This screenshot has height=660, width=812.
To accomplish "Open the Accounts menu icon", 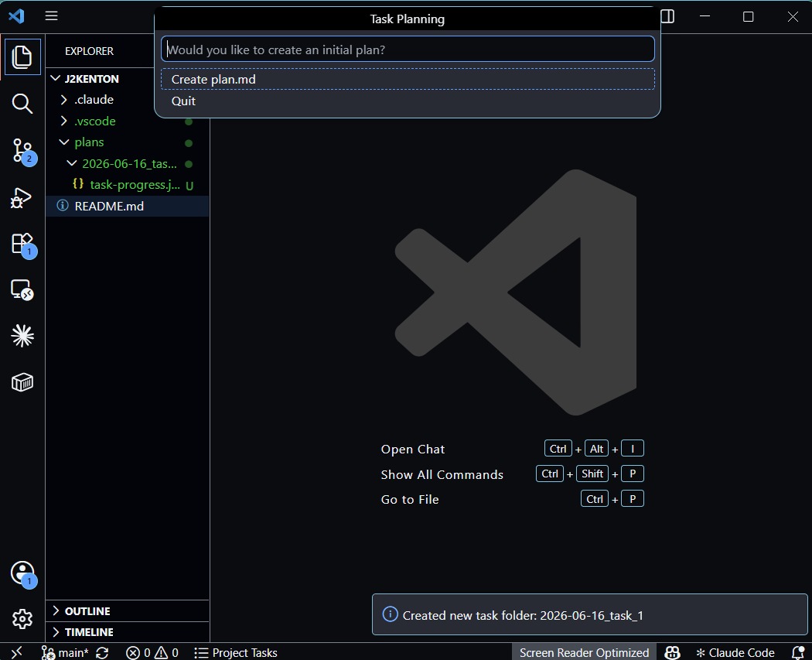I will 22,573.
